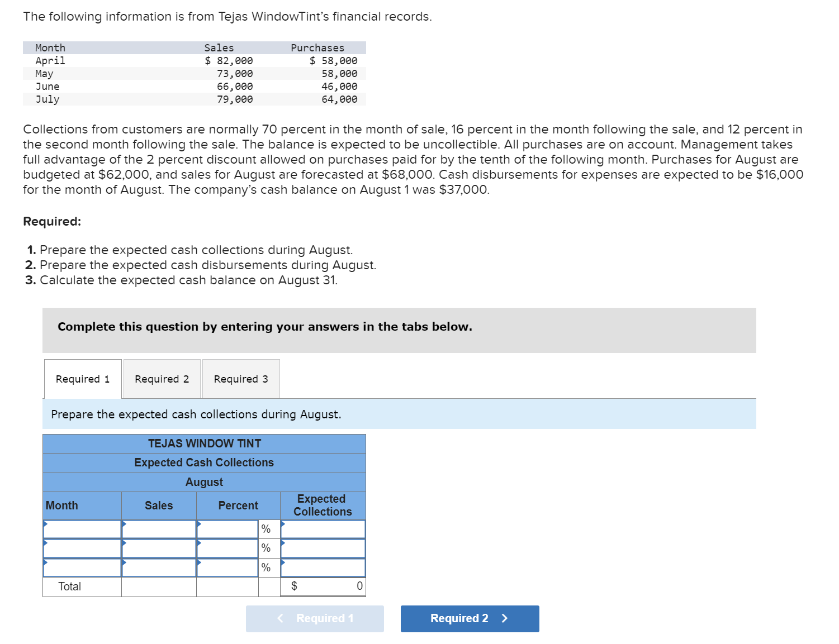Image resolution: width=839 pixels, height=644 pixels.
Task: Click Month column header in collections table
Action: click(x=62, y=505)
